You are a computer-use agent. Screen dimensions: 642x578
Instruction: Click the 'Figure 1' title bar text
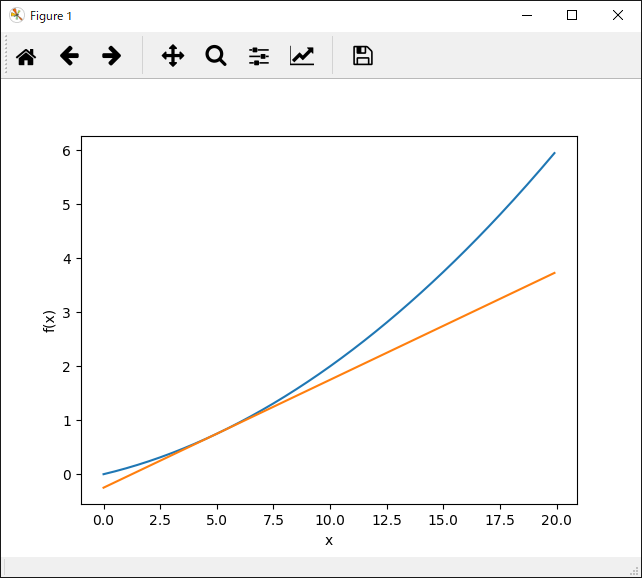point(50,16)
